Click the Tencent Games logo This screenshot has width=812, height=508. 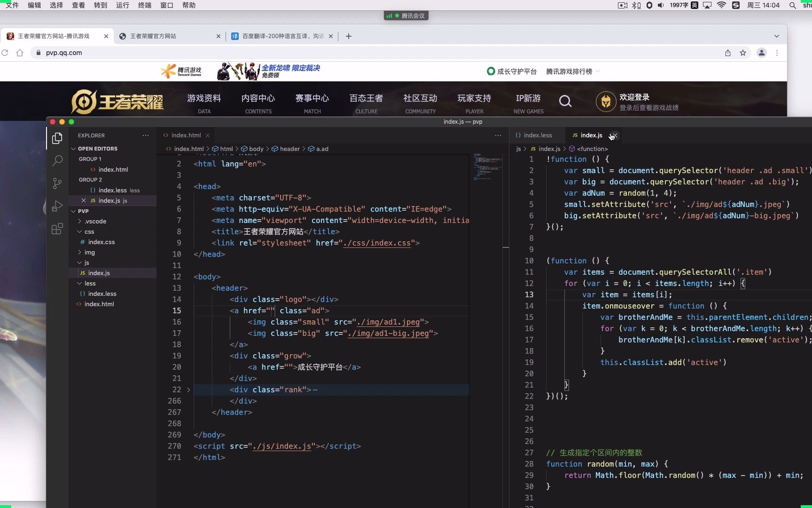point(181,71)
